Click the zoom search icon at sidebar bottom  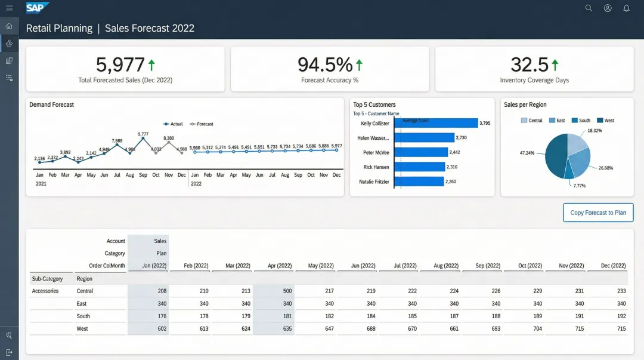(x=9, y=335)
